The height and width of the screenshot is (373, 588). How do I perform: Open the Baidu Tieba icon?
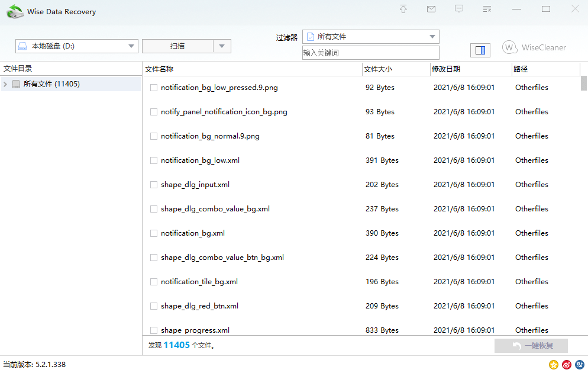click(x=579, y=365)
